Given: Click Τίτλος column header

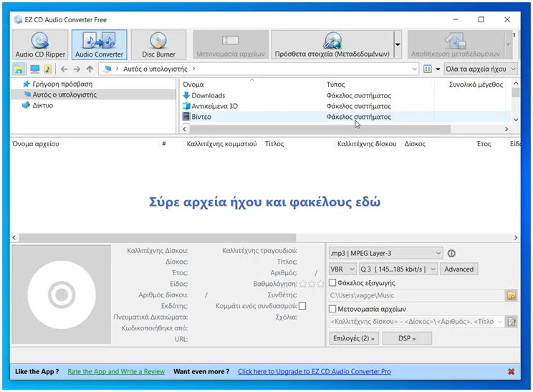Looking at the screenshot, I should (x=274, y=144).
